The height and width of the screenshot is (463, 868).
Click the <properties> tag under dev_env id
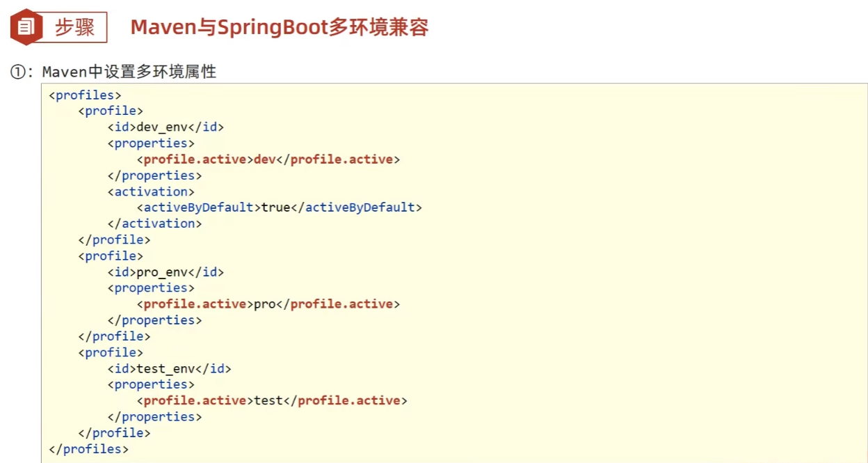(x=152, y=143)
